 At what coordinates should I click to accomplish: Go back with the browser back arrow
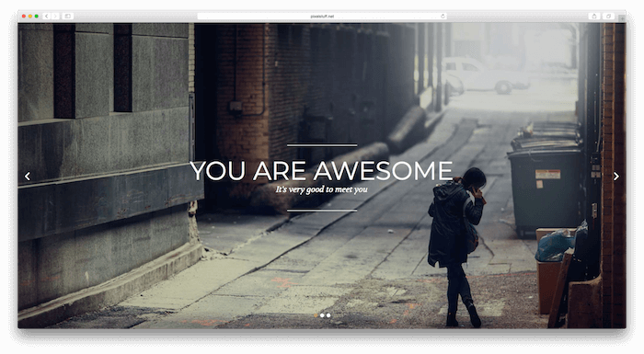(46, 16)
